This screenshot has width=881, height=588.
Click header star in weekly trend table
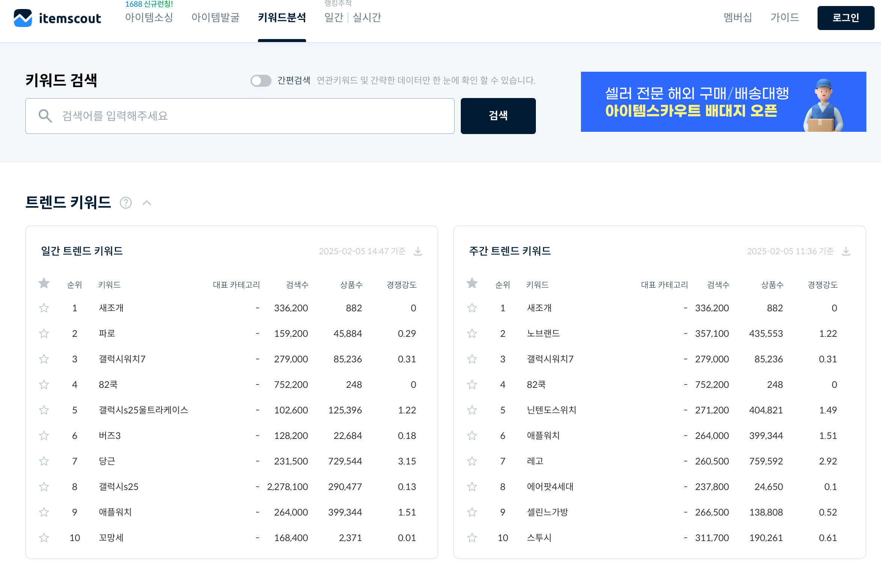pos(472,283)
